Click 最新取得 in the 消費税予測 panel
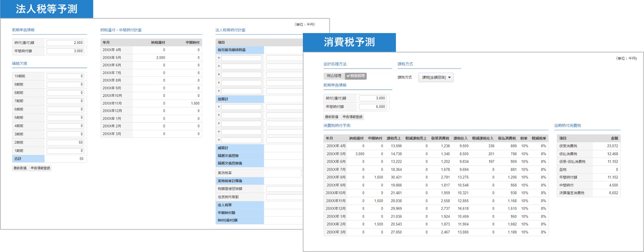Viewport: 644px width, 252px height. click(x=332, y=117)
